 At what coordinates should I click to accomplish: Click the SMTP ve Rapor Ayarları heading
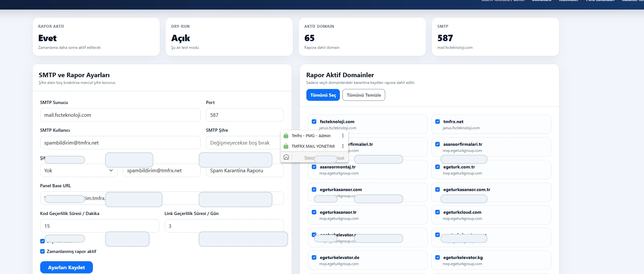click(x=74, y=75)
